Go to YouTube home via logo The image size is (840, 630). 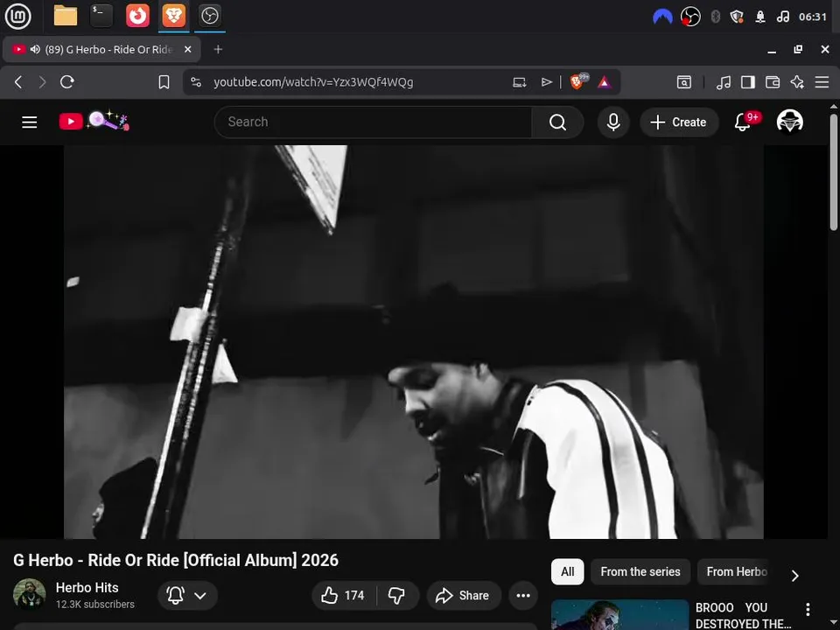pyautogui.click(x=94, y=121)
